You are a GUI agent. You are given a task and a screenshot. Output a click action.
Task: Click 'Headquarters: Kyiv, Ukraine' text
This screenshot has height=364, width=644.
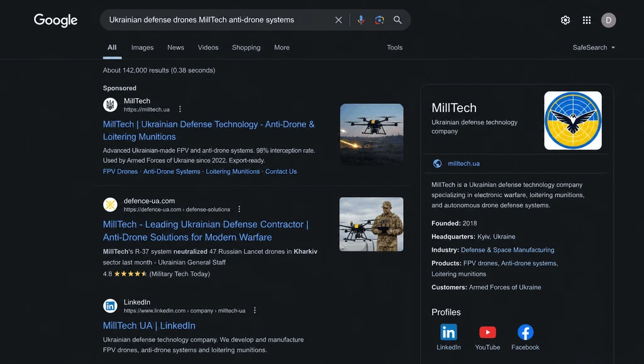click(473, 237)
